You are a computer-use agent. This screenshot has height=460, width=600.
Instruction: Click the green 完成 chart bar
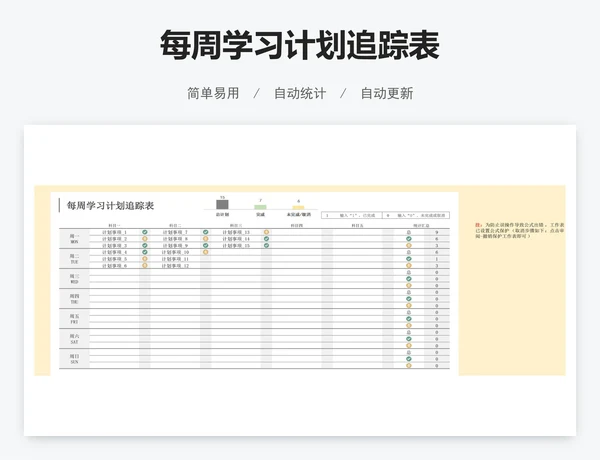(x=260, y=207)
